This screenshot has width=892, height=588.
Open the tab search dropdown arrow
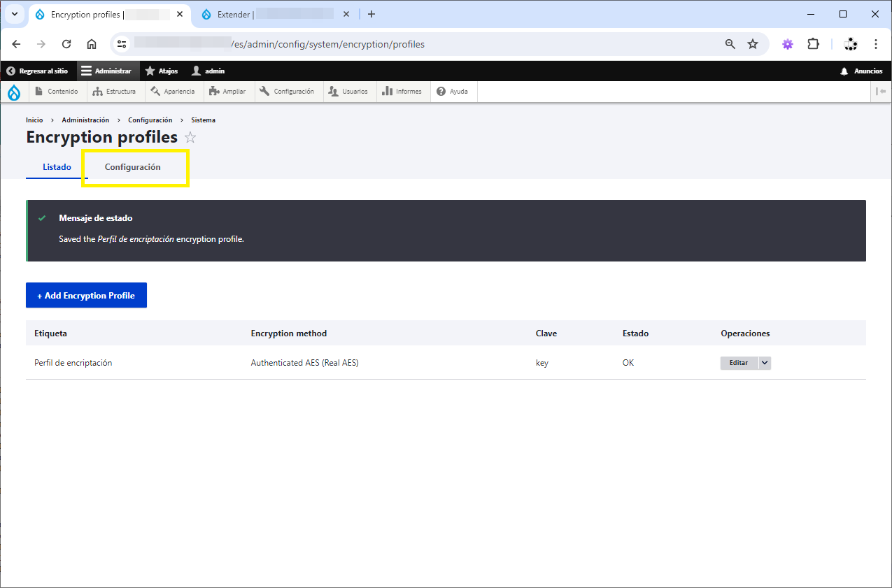(14, 14)
